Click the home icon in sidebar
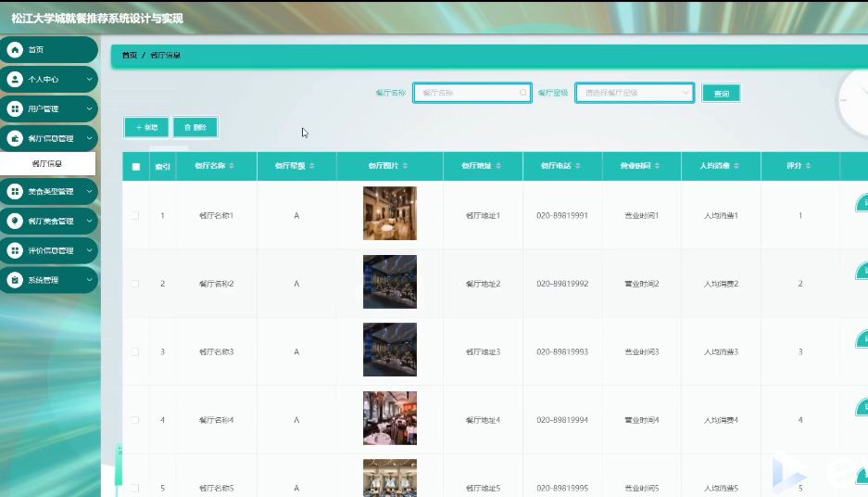Image resolution: width=868 pixels, height=497 pixels. tap(15, 50)
